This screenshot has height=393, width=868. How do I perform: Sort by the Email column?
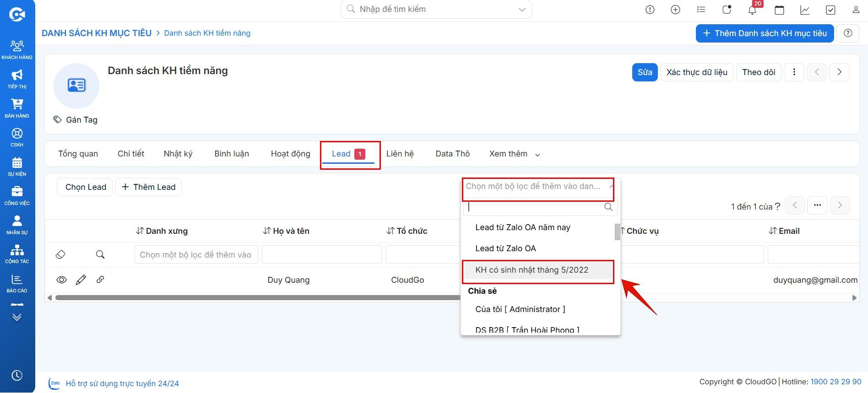(x=784, y=231)
